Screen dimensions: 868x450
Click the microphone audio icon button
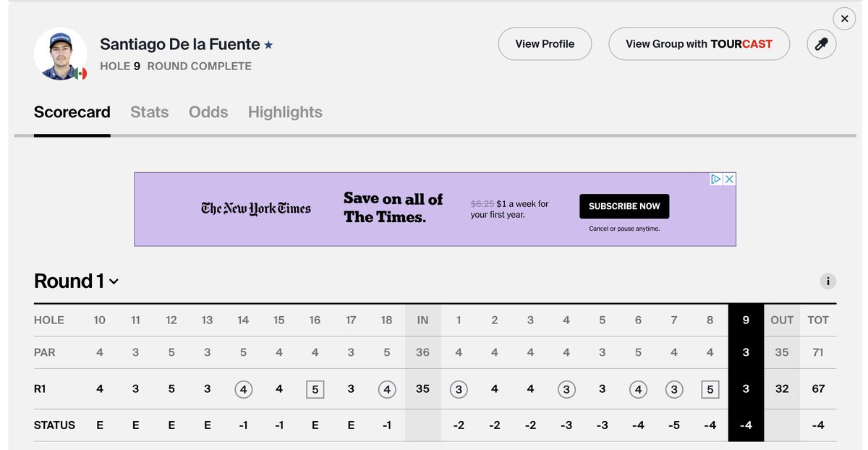click(822, 44)
